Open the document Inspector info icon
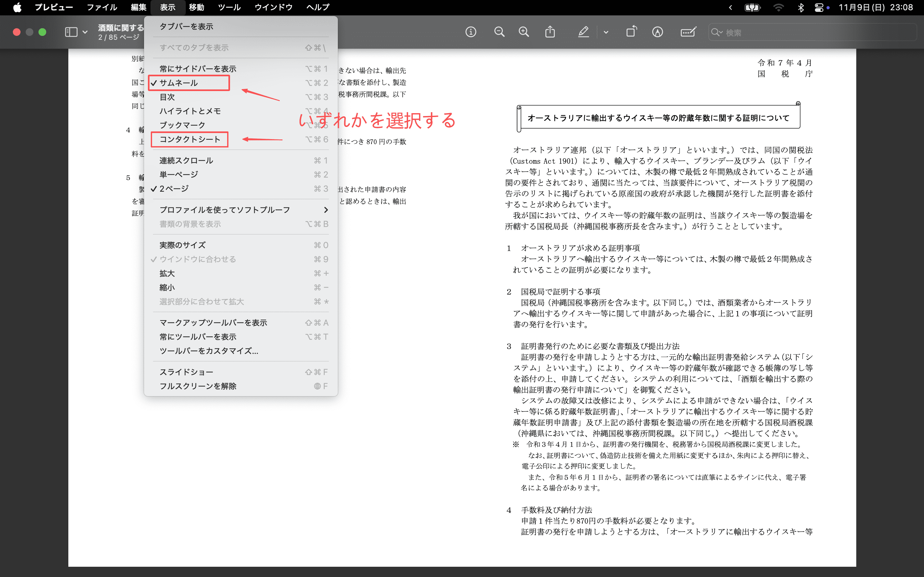The image size is (924, 577). [x=471, y=32]
